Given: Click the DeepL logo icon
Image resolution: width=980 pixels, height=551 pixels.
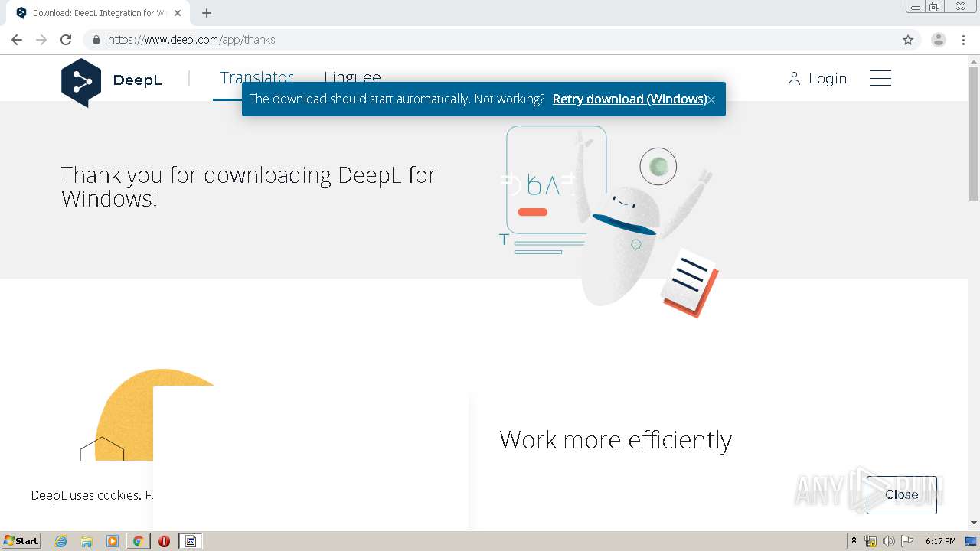Looking at the screenshot, I should click(x=81, y=82).
